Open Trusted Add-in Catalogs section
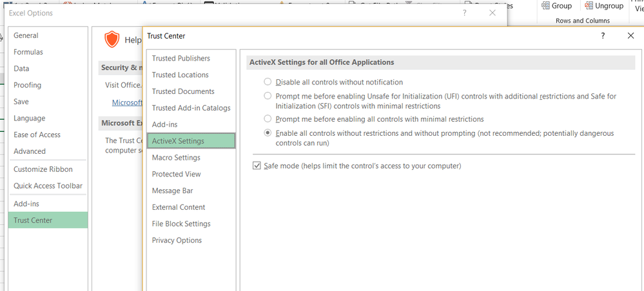 click(x=191, y=108)
